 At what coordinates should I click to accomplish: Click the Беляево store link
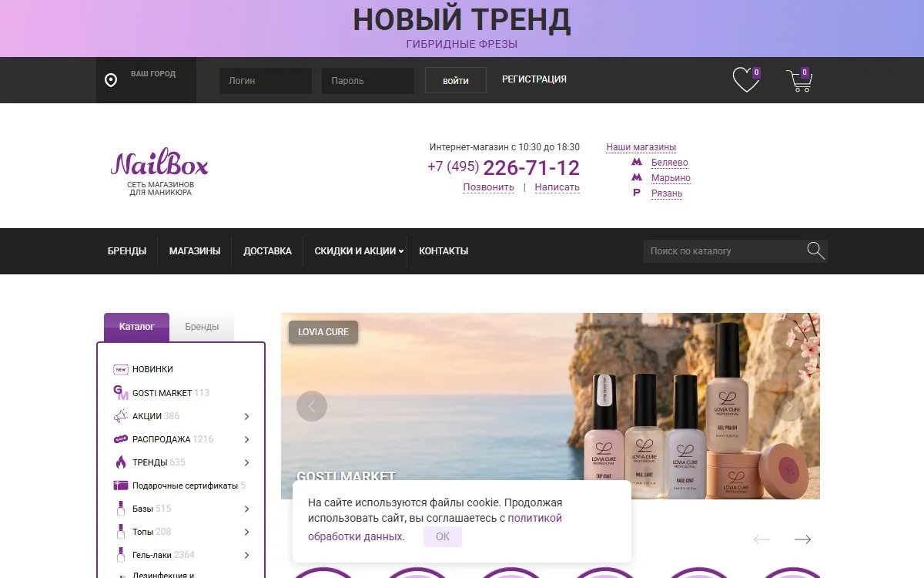click(x=670, y=163)
